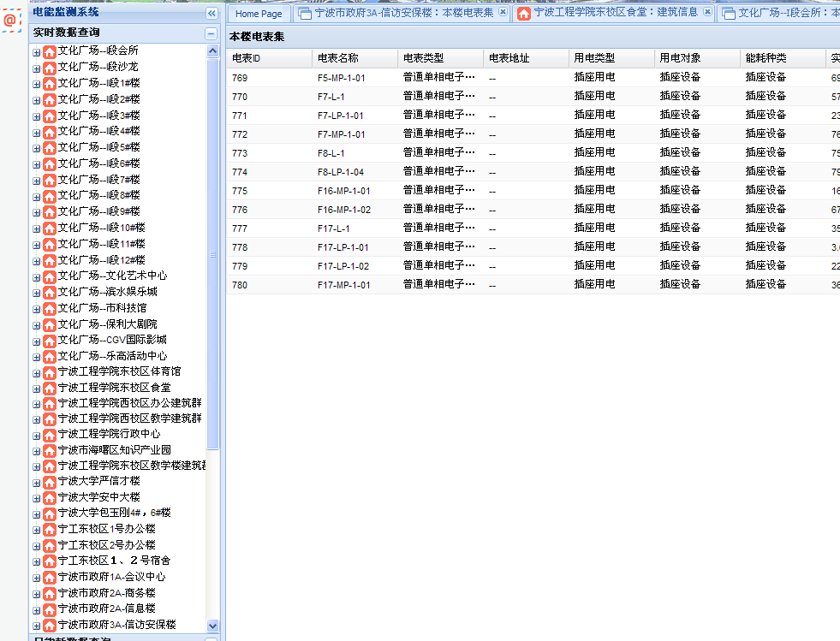Expand tree node 文化广场--I段2#楼
The width and height of the screenshot is (840, 641).
click(x=37, y=101)
